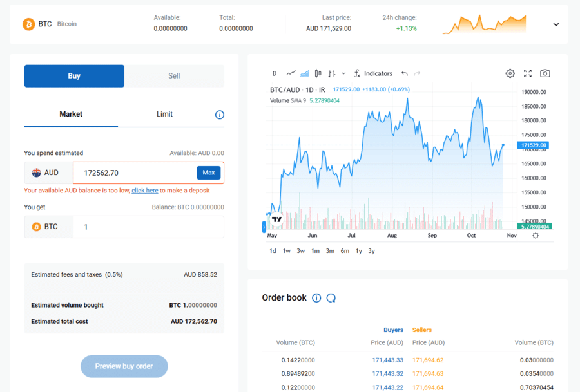
Task: Select seller price 171,694.63
Action: (x=428, y=374)
